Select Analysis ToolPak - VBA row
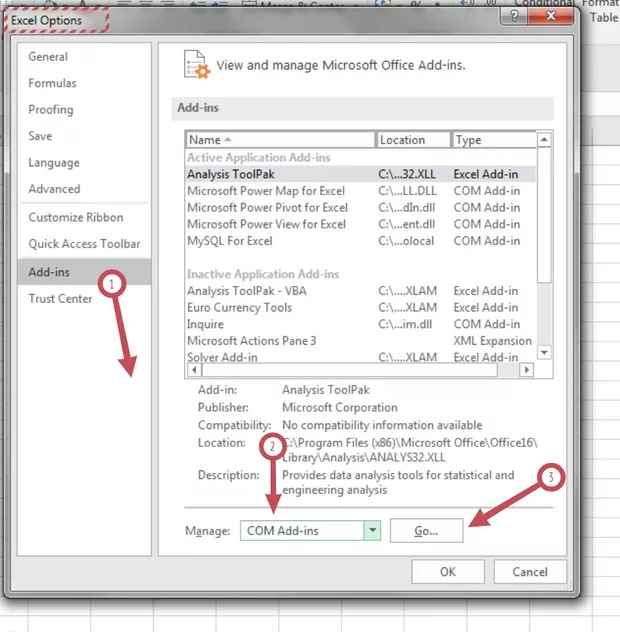Viewport: 620px width, 632px height. click(x=361, y=291)
